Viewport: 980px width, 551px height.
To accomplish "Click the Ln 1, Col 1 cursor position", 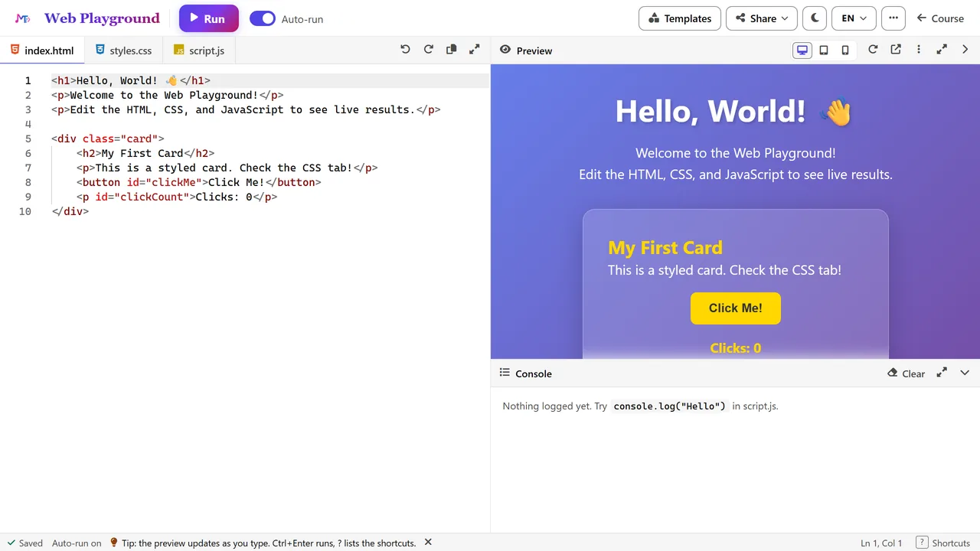I will pyautogui.click(x=881, y=543).
